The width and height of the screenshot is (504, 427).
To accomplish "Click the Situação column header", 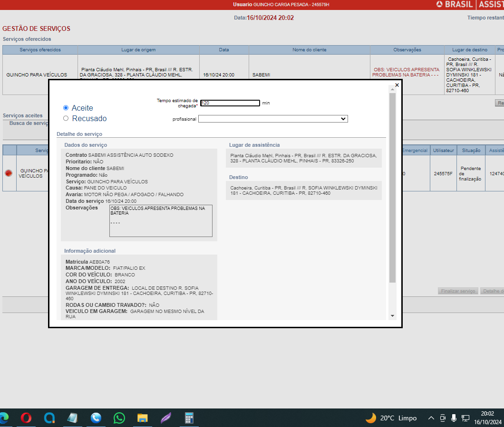I will pos(471,150).
